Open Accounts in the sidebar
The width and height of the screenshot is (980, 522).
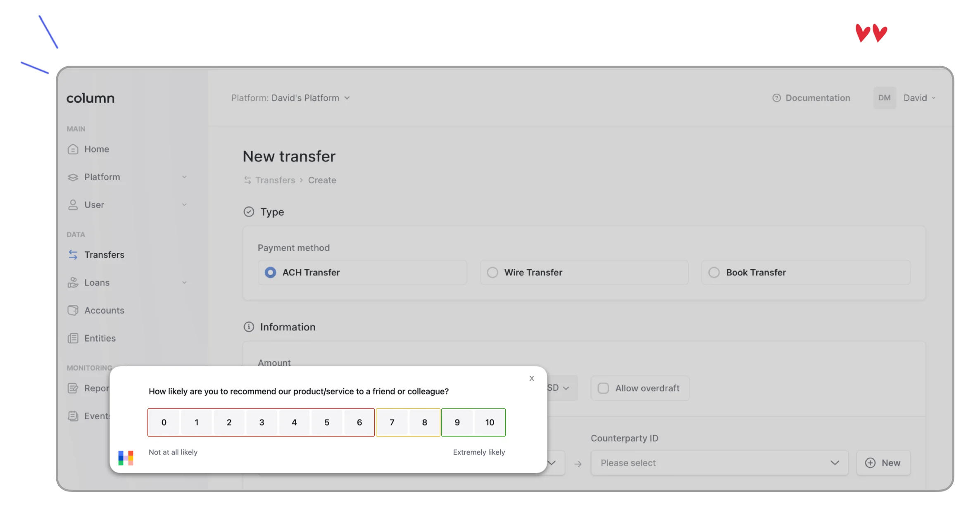click(104, 311)
